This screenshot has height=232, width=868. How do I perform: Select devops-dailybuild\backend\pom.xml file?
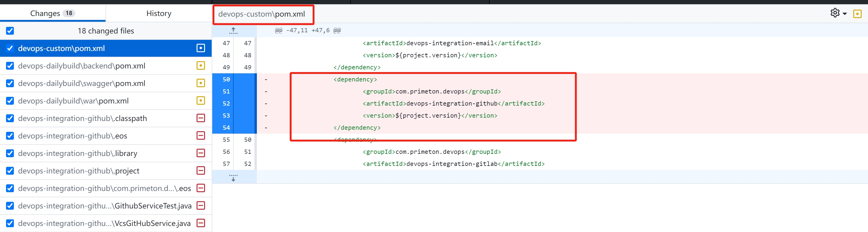point(106,66)
